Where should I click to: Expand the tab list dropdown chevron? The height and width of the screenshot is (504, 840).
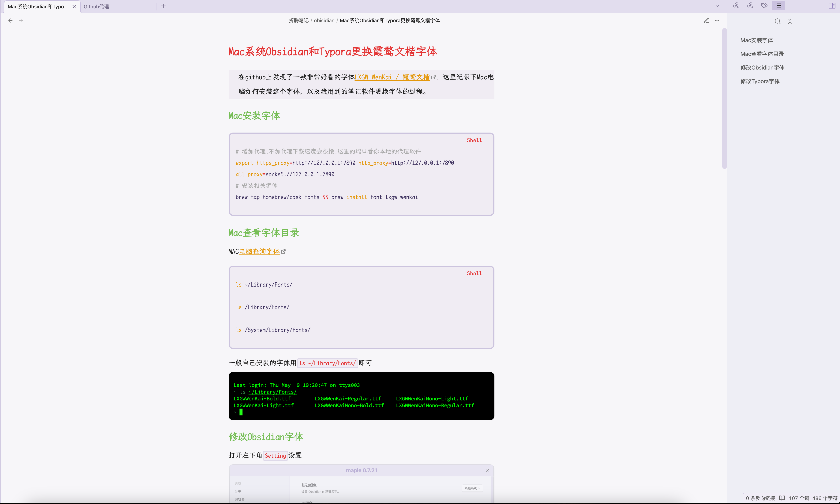click(717, 6)
